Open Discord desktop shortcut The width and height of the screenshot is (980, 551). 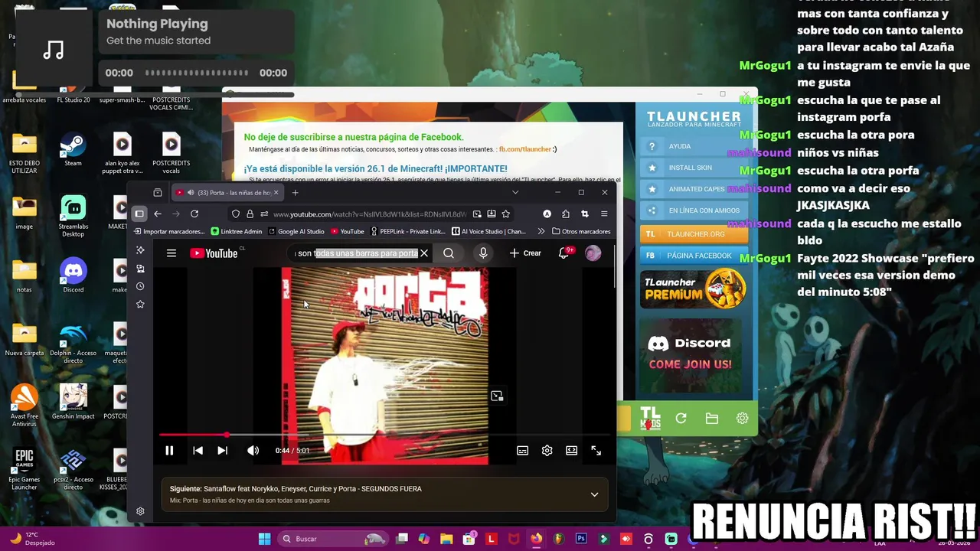pos(73,275)
